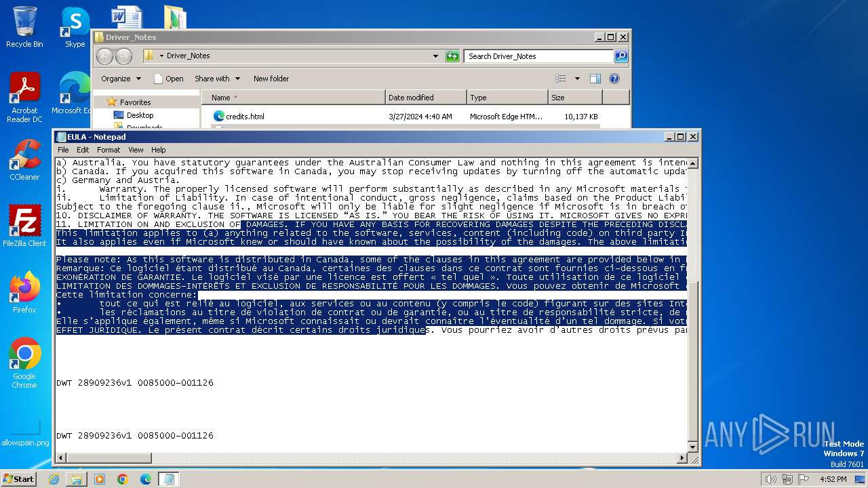Expand the views options dropdown arrow
Image resolution: width=868 pixels, height=488 pixels.
point(577,79)
